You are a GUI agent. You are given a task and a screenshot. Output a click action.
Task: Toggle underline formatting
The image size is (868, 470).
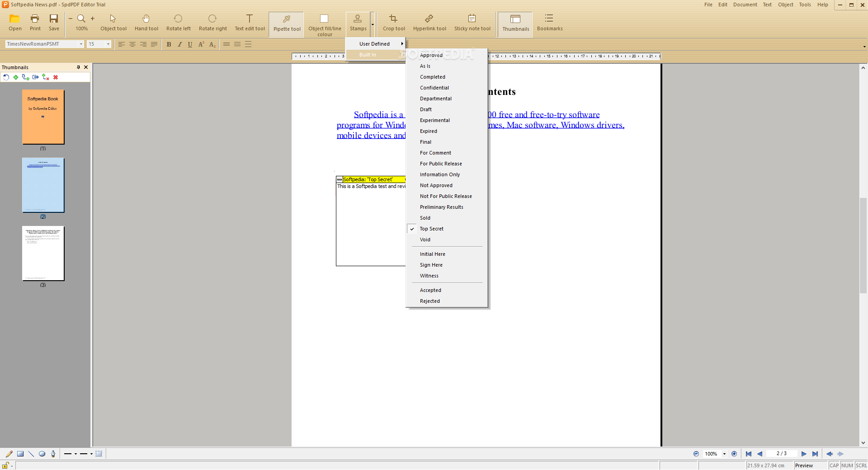pos(190,44)
